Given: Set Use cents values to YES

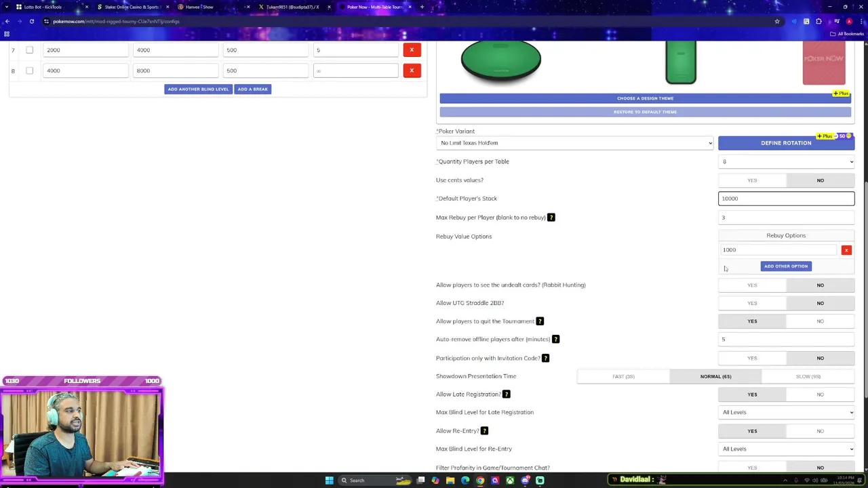Looking at the screenshot, I should tap(752, 180).
